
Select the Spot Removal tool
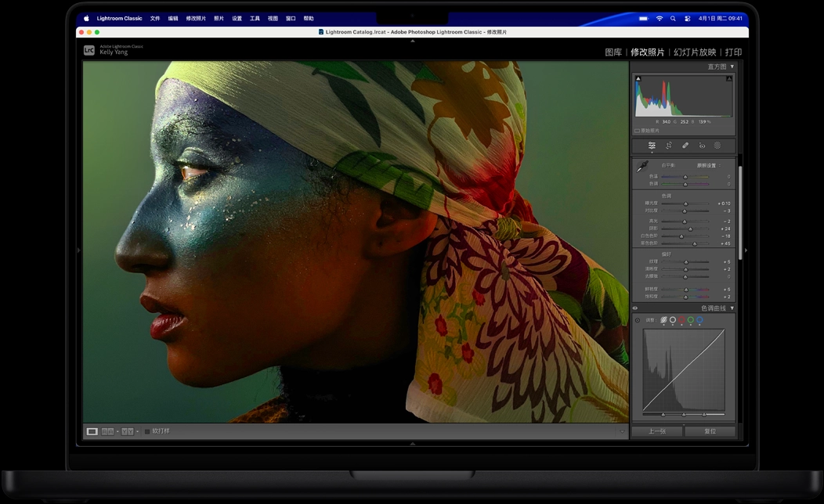click(x=685, y=146)
